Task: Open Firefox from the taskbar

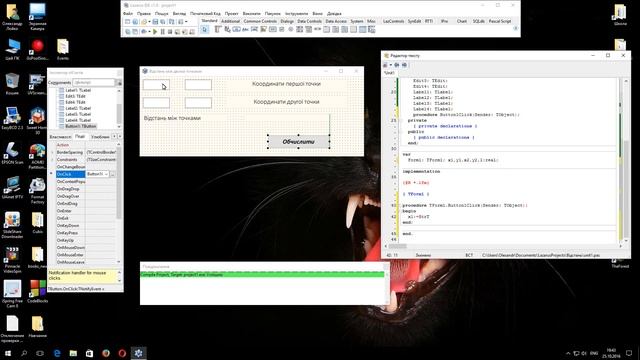Action: [106, 353]
